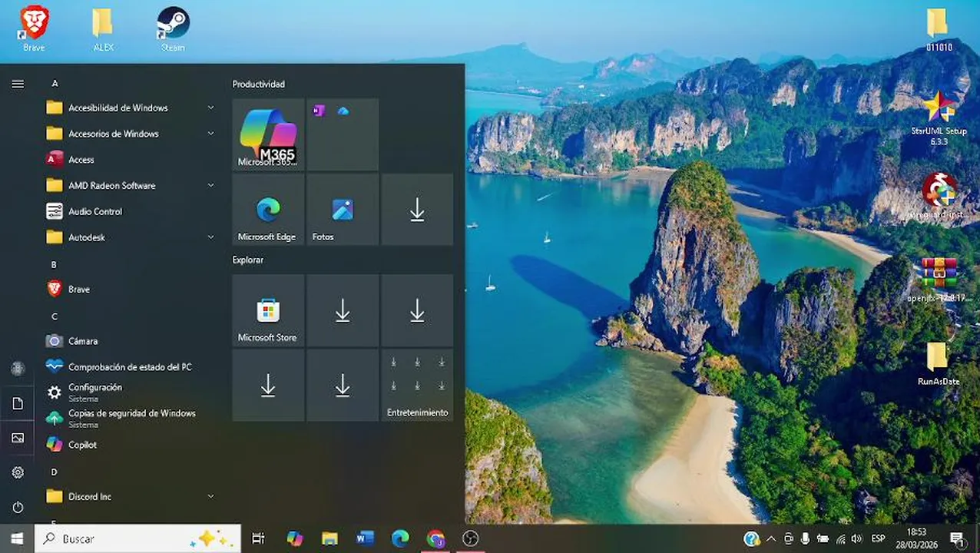Open Settings gear in Start sidebar
Image resolution: width=980 pixels, height=553 pixels.
pyautogui.click(x=18, y=472)
